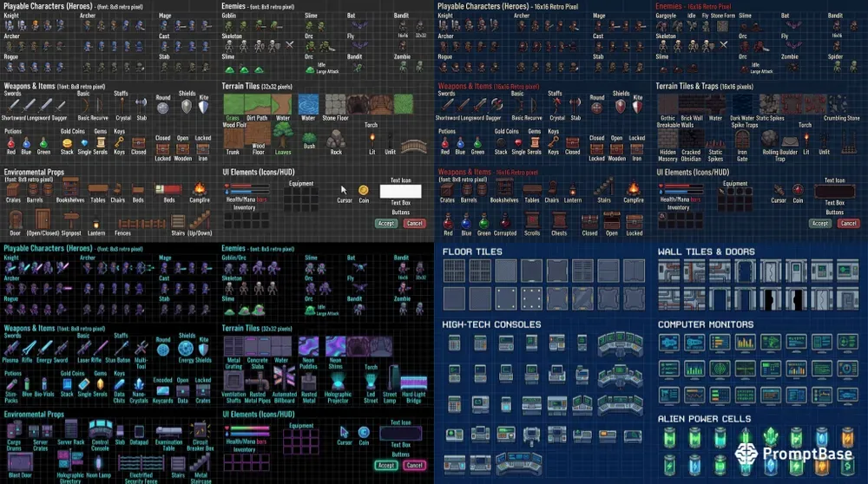Click the Signpost prop in gray sheet

[71, 220]
